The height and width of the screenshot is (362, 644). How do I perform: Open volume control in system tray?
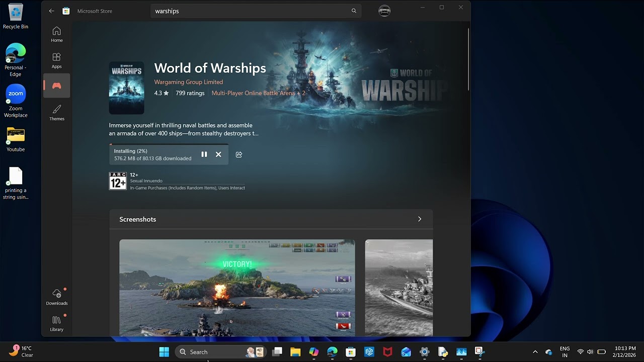[590, 352]
